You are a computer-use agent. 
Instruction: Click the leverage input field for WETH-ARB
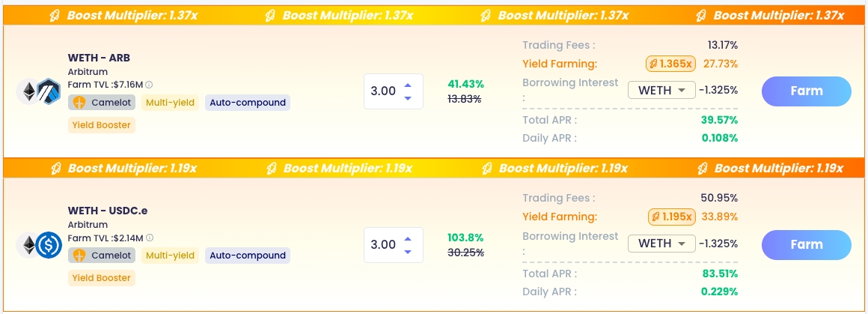click(x=383, y=91)
